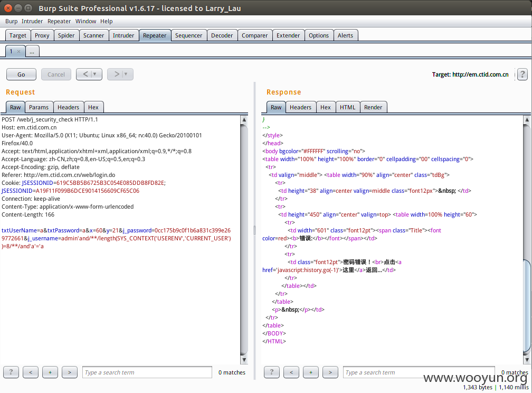532x393 pixels.
Task: Switch to the Comparer tool tab
Action: (255, 35)
